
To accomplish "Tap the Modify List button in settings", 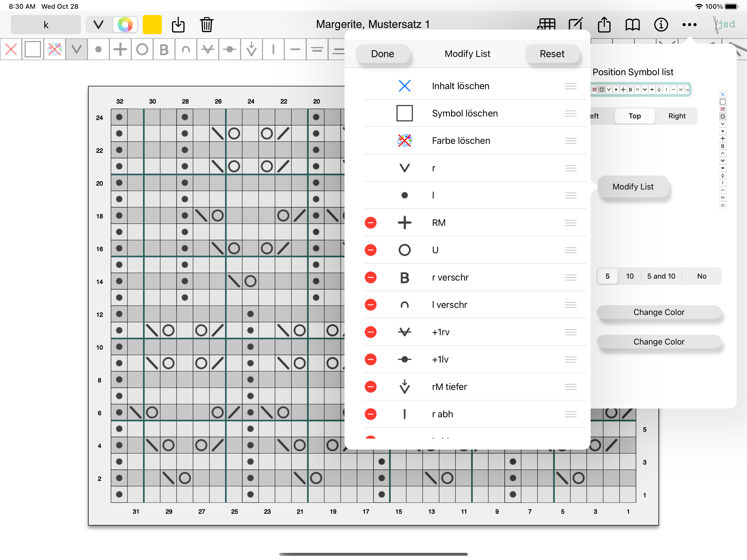I will (x=633, y=187).
